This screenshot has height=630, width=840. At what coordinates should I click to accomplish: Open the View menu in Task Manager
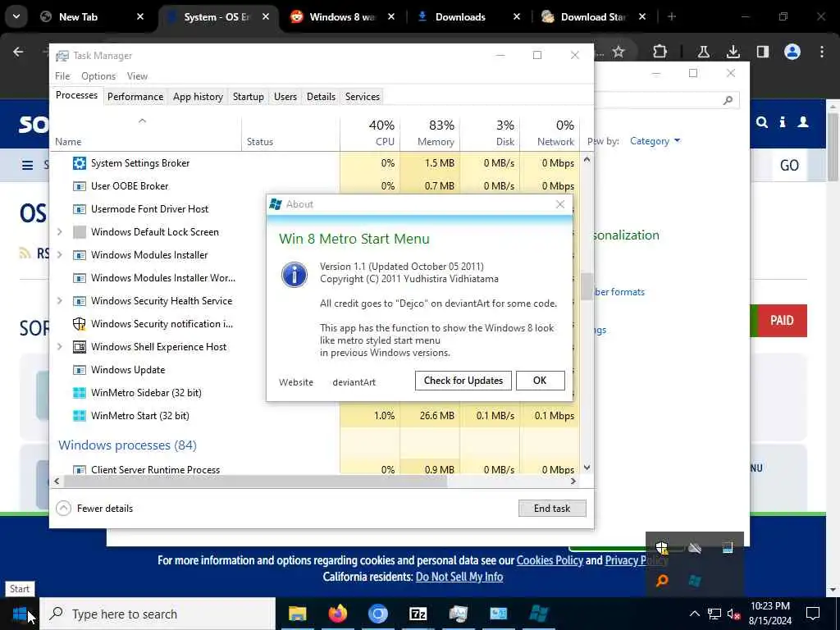tap(137, 76)
